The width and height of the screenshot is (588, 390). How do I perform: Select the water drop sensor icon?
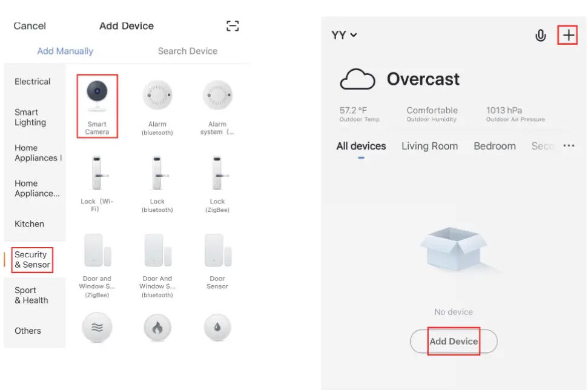pos(217,328)
